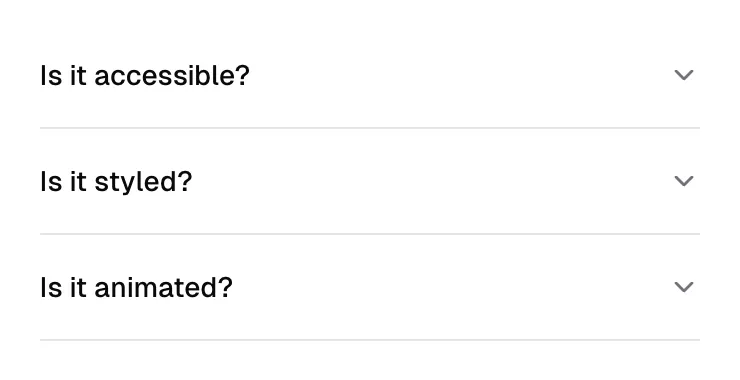Click the chevron beside "Is it styled?"
Screen dimensions: 740x380
point(684,181)
